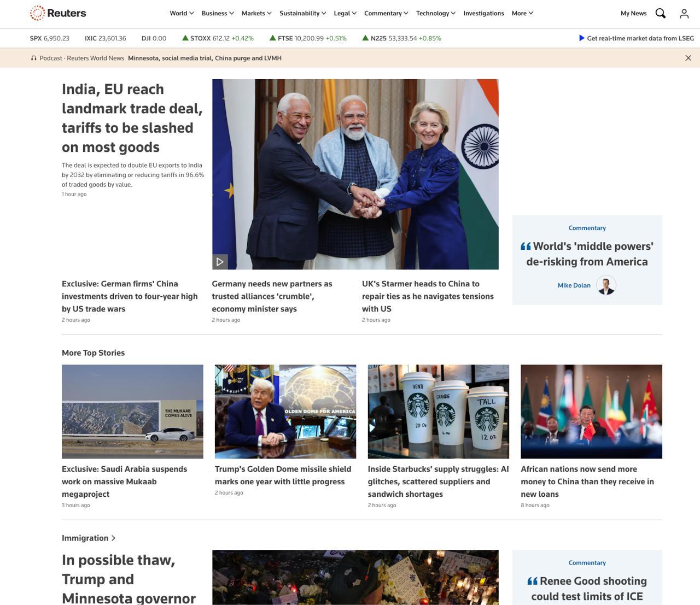Dismiss the podcast banner with X
This screenshot has width=700, height=605.
pyautogui.click(x=688, y=58)
